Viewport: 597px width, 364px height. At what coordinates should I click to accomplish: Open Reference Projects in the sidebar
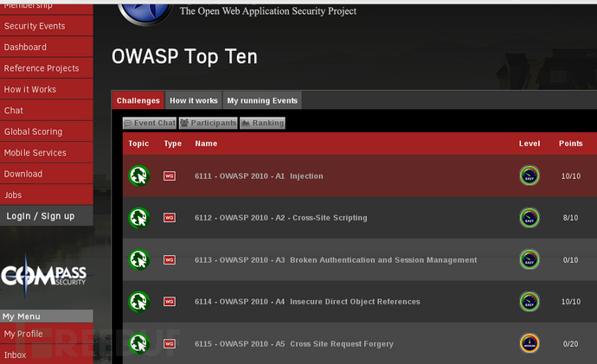[47, 68]
